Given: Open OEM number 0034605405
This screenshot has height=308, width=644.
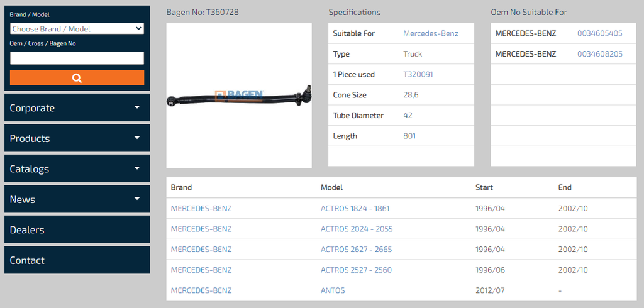Looking at the screenshot, I should (599, 33).
